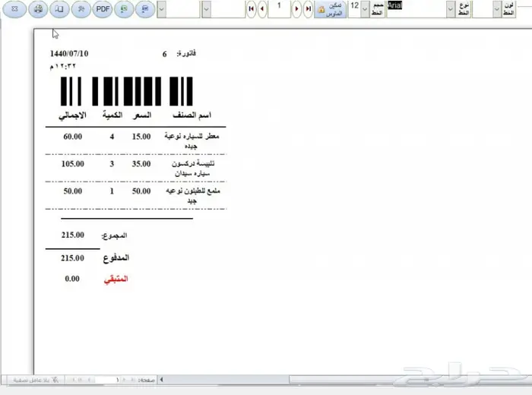Click the tools settings icon in toolbar
The height and width of the screenshot is (395, 532).
tap(81, 9)
